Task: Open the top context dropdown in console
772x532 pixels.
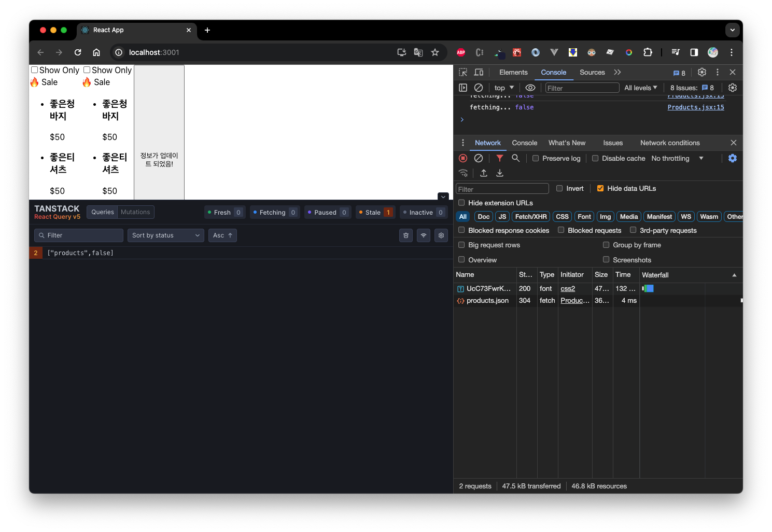Action: coord(504,88)
